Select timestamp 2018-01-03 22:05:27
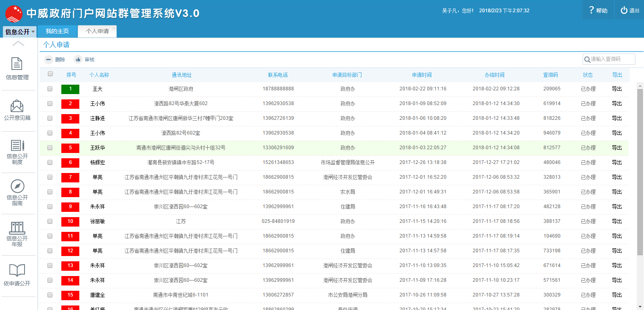 [423, 148]
